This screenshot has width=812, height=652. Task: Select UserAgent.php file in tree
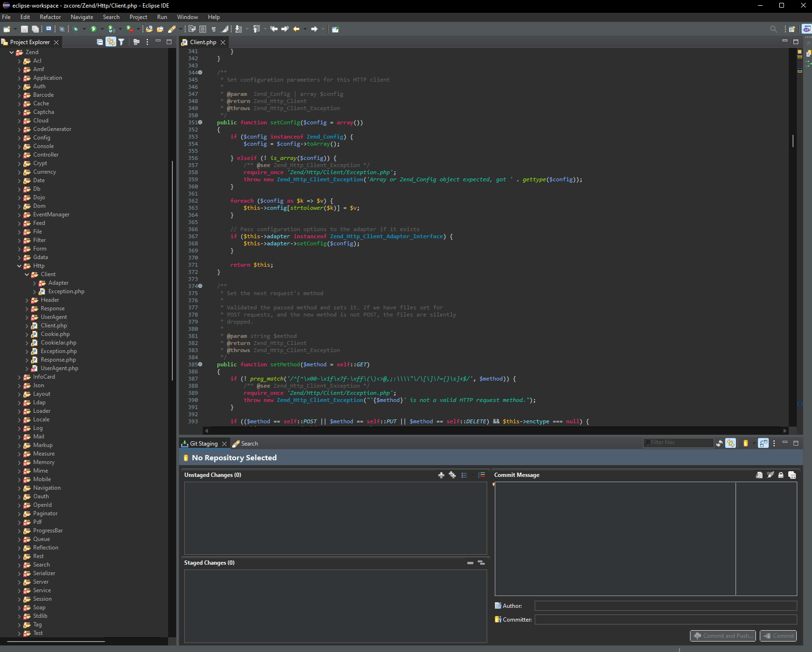click(59, 368)
